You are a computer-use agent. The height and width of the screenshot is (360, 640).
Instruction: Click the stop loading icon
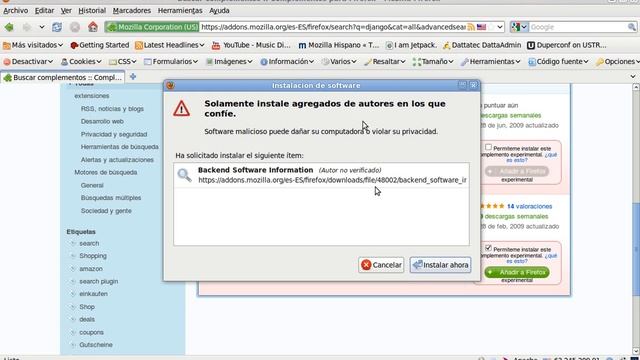click(75, 27)
